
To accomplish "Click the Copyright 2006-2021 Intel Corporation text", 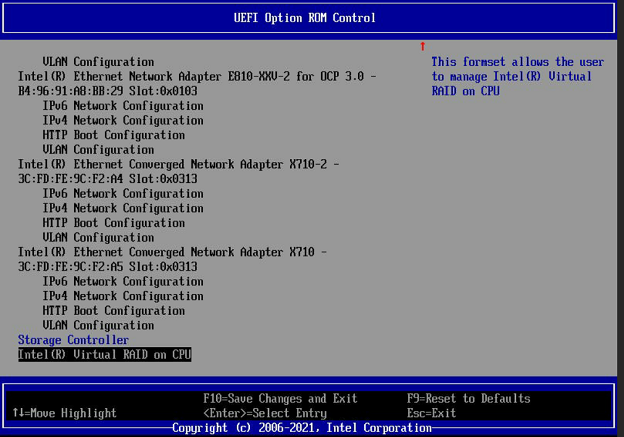I will click(x=302, y=428).
